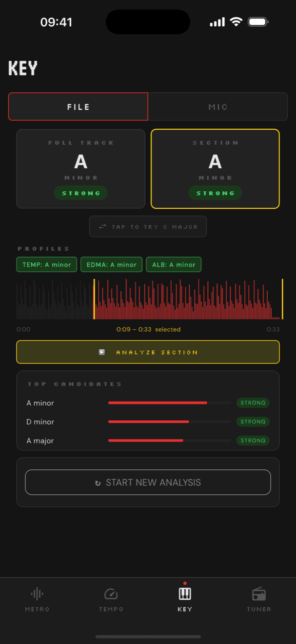
Task: Tap swap arrows icon beside C major
Action: click(x=102, y=227)
